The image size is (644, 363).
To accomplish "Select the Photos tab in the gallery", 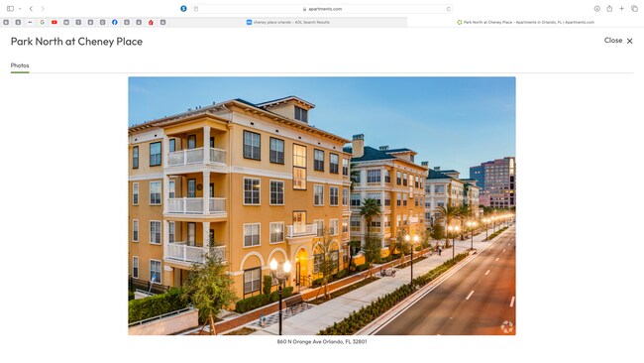I will click(20, 65).
